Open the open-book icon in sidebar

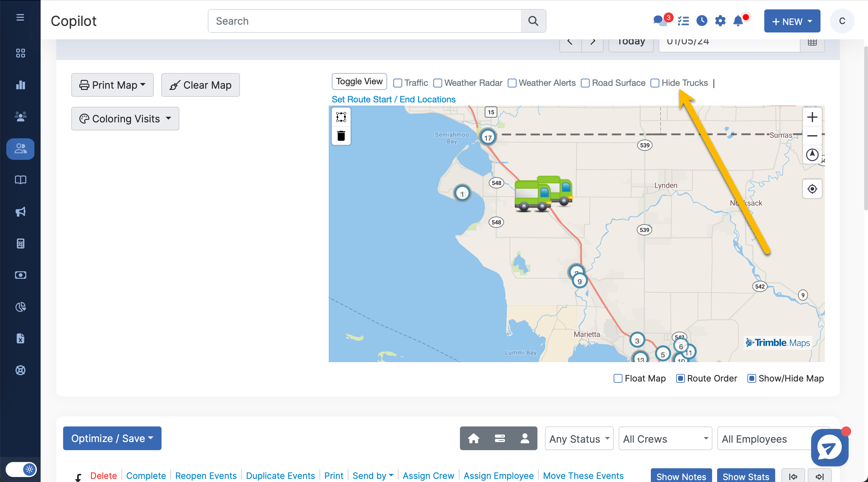click(x=20, y=180)
